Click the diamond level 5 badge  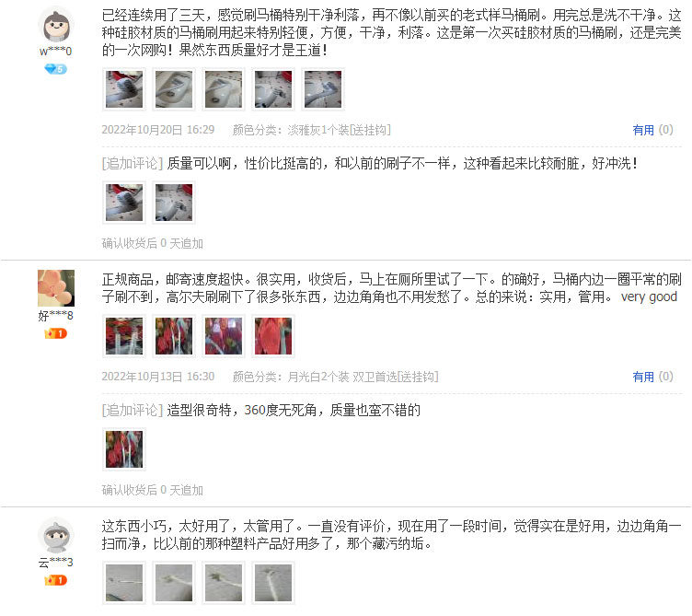[55, 69]
